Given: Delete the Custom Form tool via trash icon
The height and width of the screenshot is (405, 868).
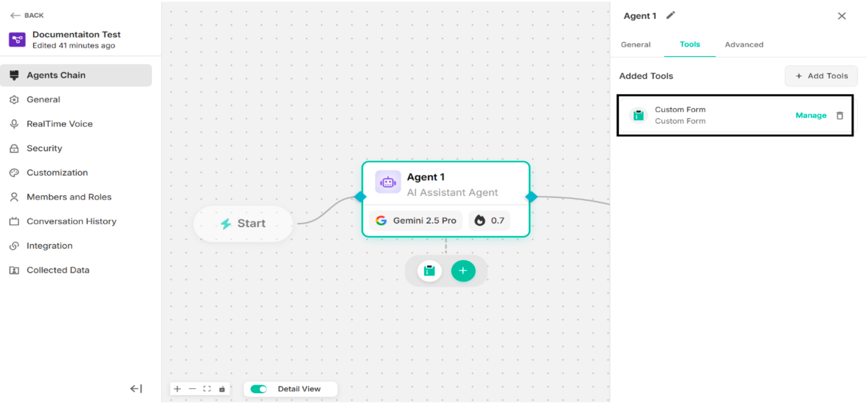Looking at the screenshot, I should (x=840, y=115).
